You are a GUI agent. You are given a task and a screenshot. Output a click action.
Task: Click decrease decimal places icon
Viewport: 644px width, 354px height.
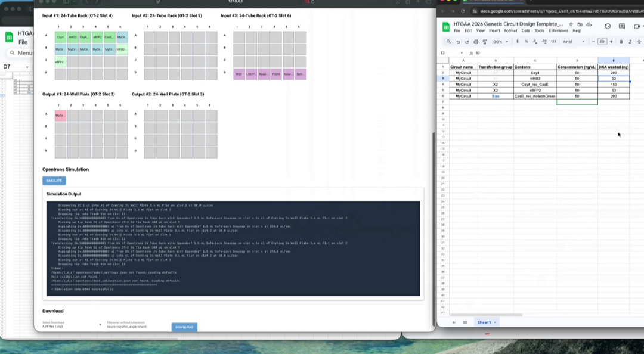[535, 42]
